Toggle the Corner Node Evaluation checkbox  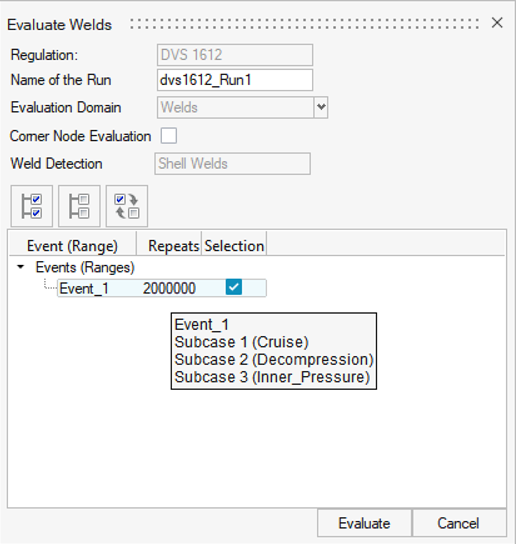169,136
